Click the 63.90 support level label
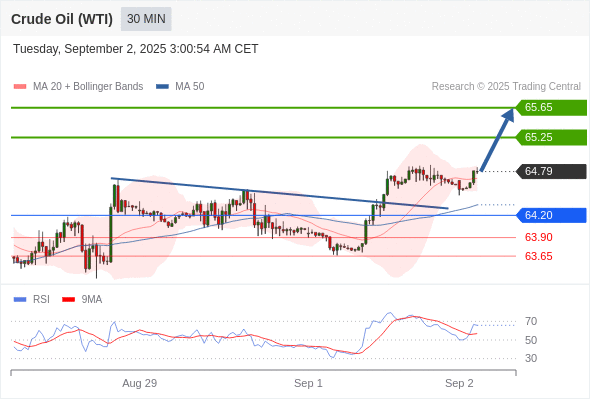 (538, 237)
